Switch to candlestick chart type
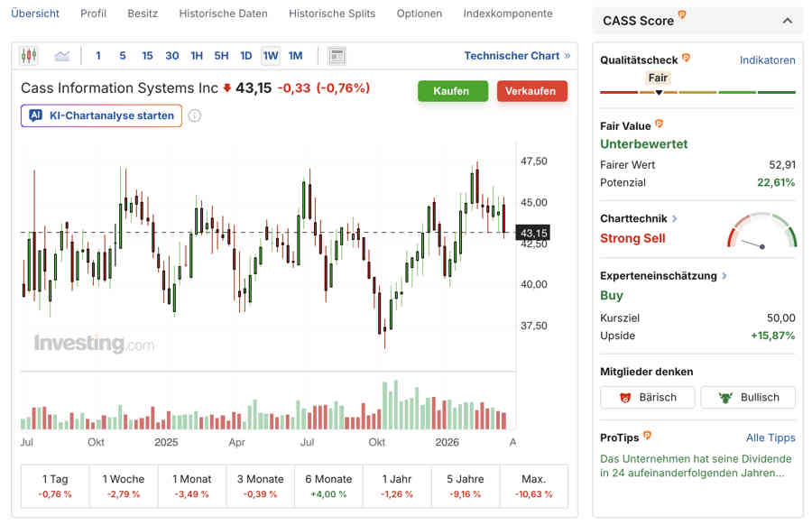 coord(29,56)
